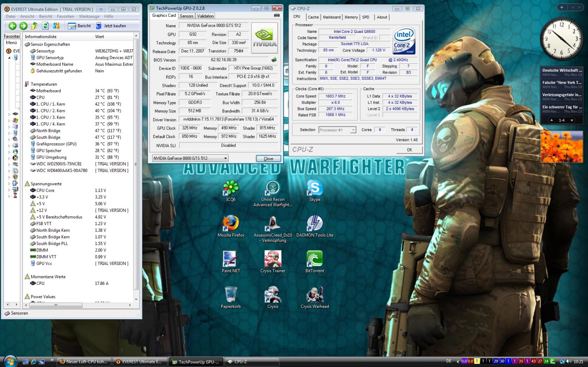The height and width of the screenshot is (367, 588).
Task: Click the BIOS save chip icon in GPU-Z
Action: tap(274, 60)
